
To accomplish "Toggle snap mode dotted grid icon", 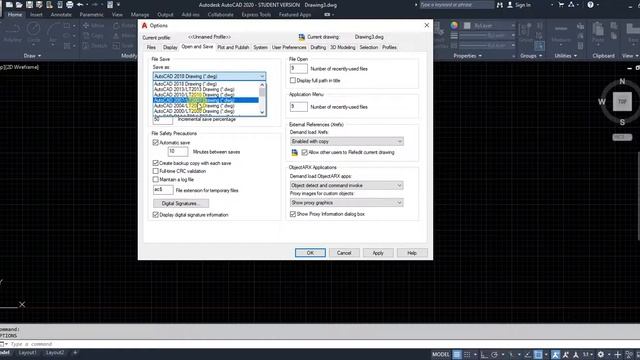I will [467, 355].
